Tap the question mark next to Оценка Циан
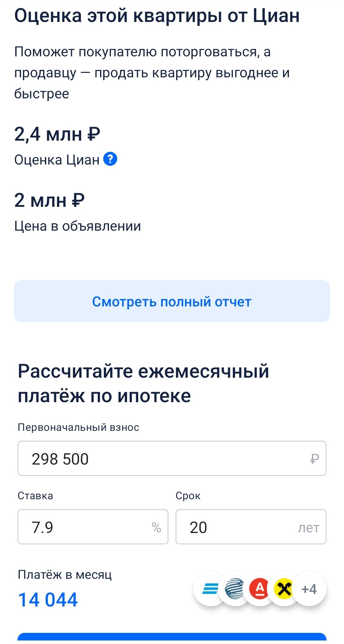 pyautogui.click(x=110, y=159)
